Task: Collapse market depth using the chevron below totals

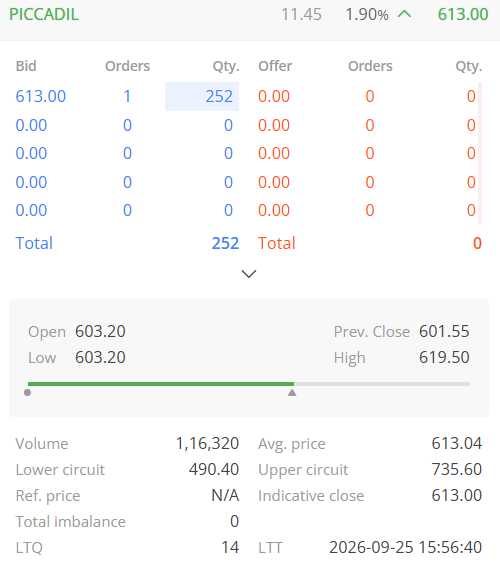Action: tap(249, 274)
